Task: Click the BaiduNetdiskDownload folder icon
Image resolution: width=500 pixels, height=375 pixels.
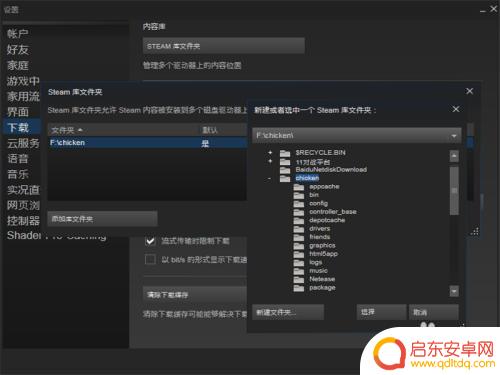Action: (285, 170)
